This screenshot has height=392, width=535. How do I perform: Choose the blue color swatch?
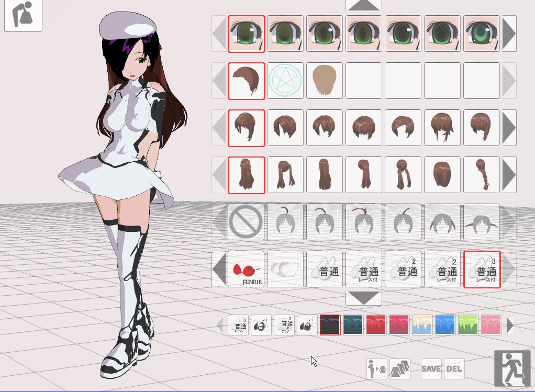point(445,325)
